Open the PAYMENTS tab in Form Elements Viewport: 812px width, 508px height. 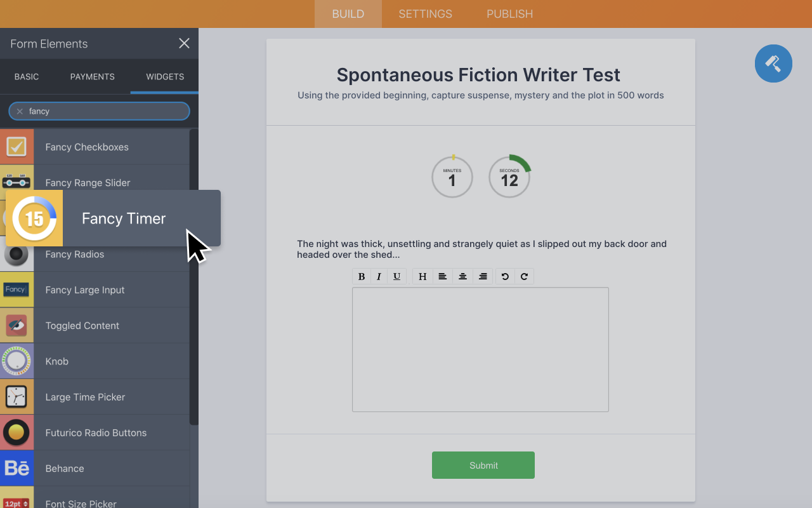point(92,76)
